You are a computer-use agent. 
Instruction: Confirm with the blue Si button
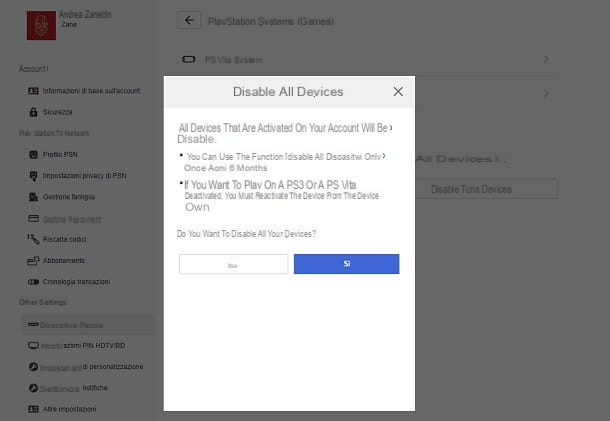point(346,264)
